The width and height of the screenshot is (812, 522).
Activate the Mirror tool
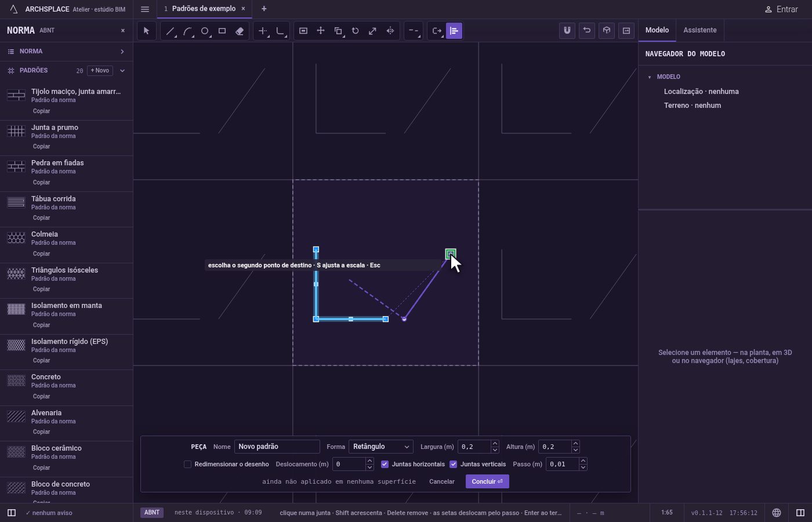tap(390, 31)
